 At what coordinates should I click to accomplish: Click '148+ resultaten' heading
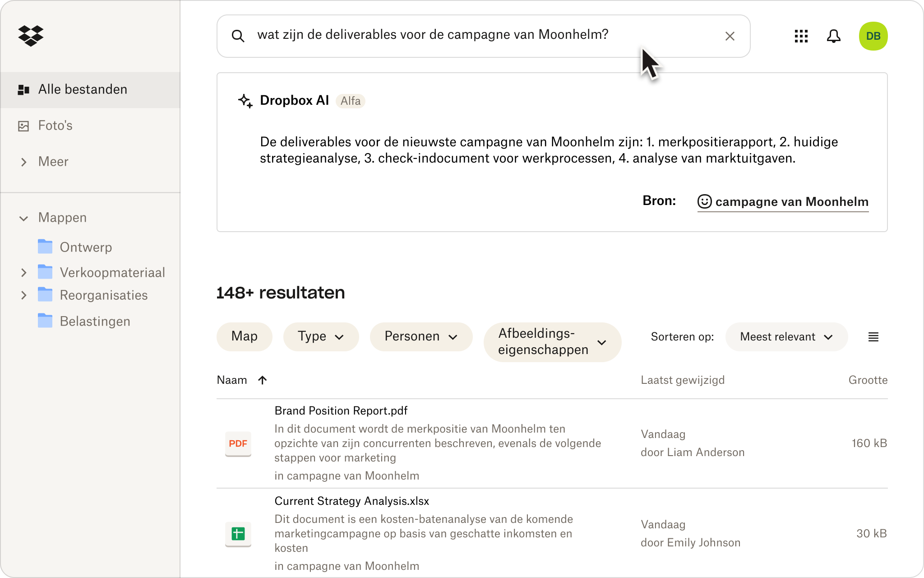(281, 293)
